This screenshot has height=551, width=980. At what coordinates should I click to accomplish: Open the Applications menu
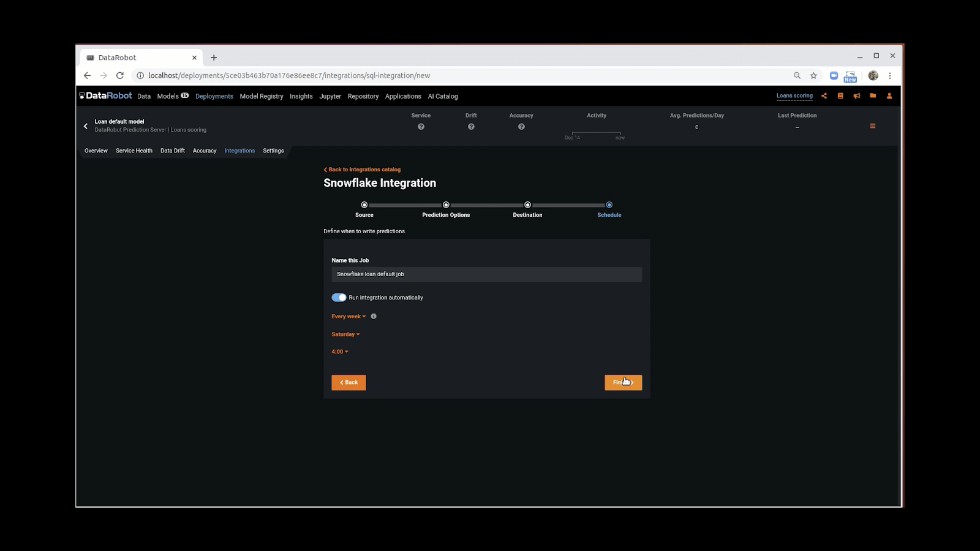pyautogui.click(x=403, y=96)
